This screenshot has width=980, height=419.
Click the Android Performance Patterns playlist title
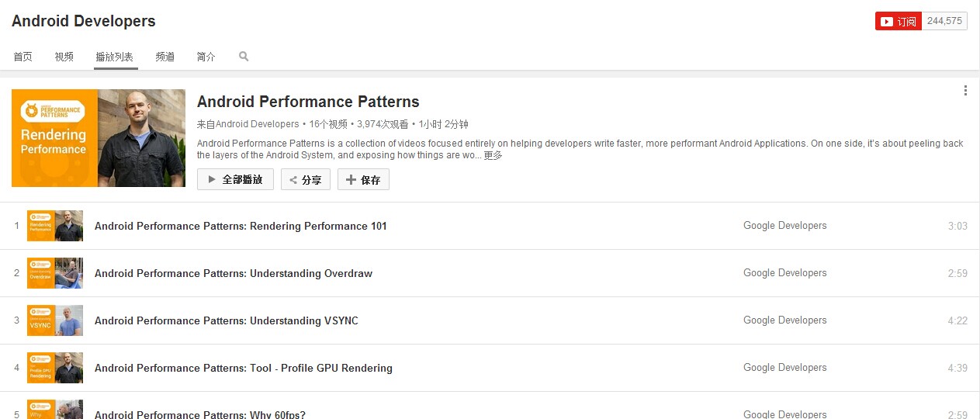pyautogui.click(x=308, y=102)
